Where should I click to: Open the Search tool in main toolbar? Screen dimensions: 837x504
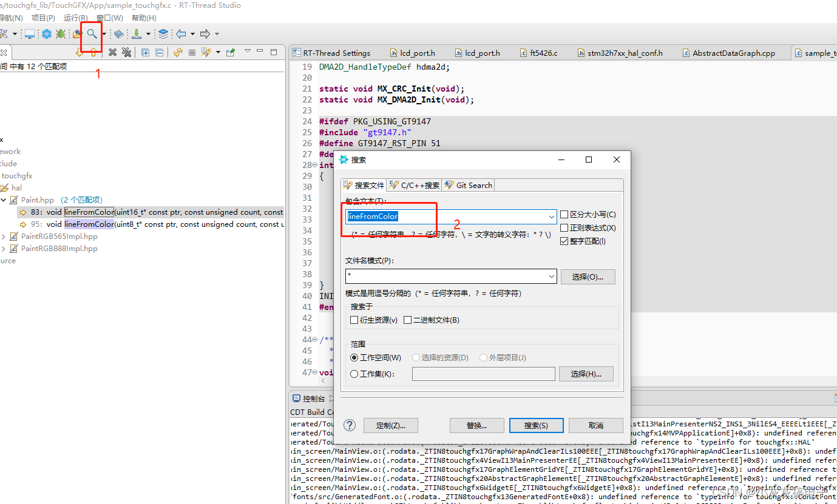pos(92,34)
